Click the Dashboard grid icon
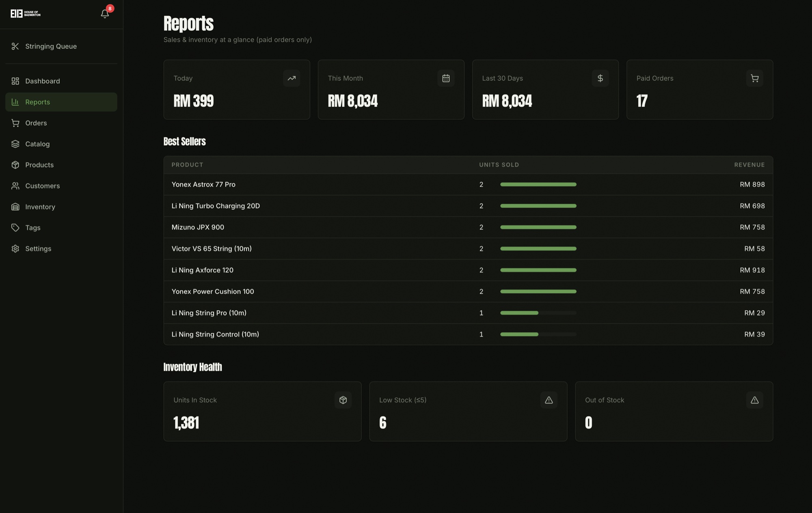The width and height of the screenshot is (812, 513). pos(15,81)
